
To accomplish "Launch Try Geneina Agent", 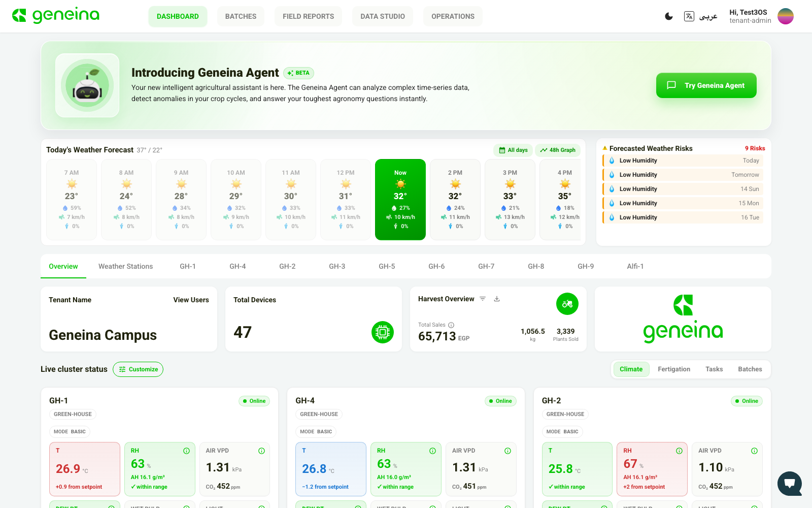I will point(706,85).
